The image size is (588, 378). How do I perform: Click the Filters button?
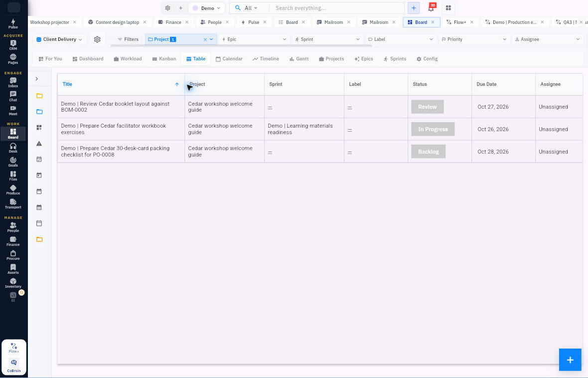128,39
